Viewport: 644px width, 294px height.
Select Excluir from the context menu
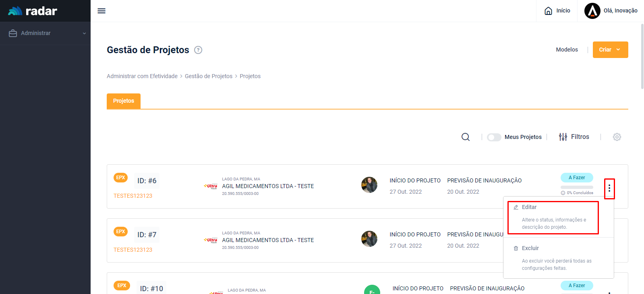tap(530, 248)
